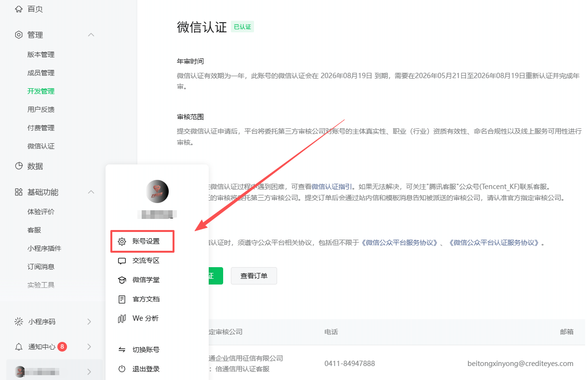Open 官方文档 using its document icon
Screen dimensions: 588x380
click(x=122, y=299)
